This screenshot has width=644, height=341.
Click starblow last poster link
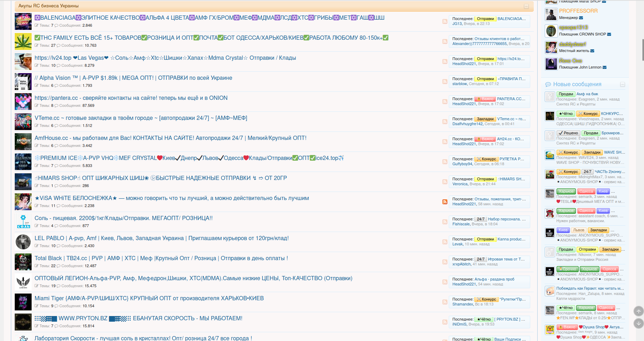[460, 84]
